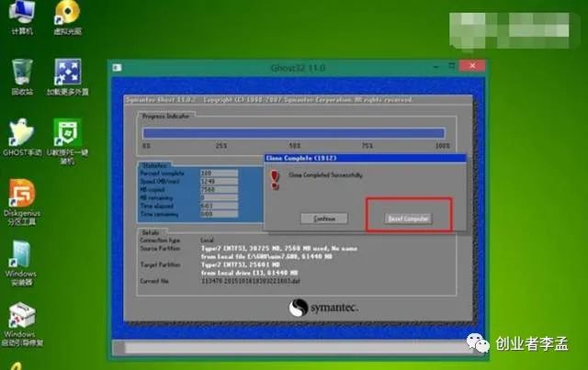Viewport: 588px width, 370px height.
Task: Click the Time elapsed value field
Action: [219, 206]
